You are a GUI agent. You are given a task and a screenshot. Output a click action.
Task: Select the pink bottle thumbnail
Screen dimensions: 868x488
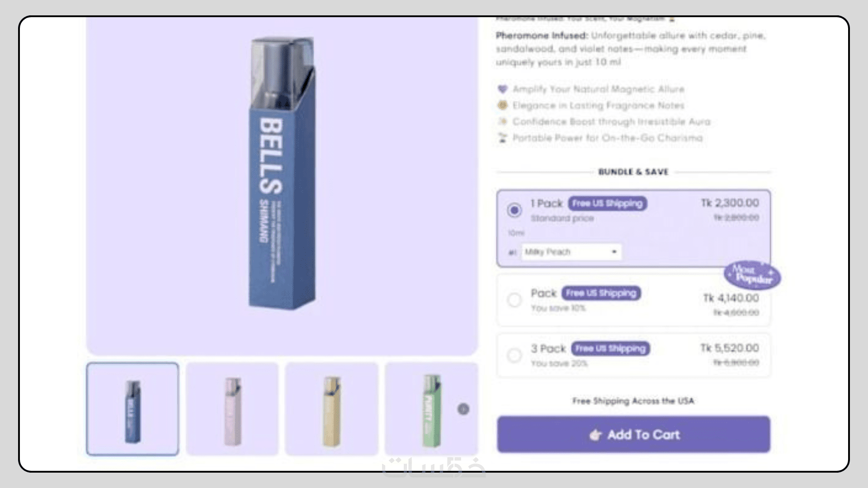point(232,409)
